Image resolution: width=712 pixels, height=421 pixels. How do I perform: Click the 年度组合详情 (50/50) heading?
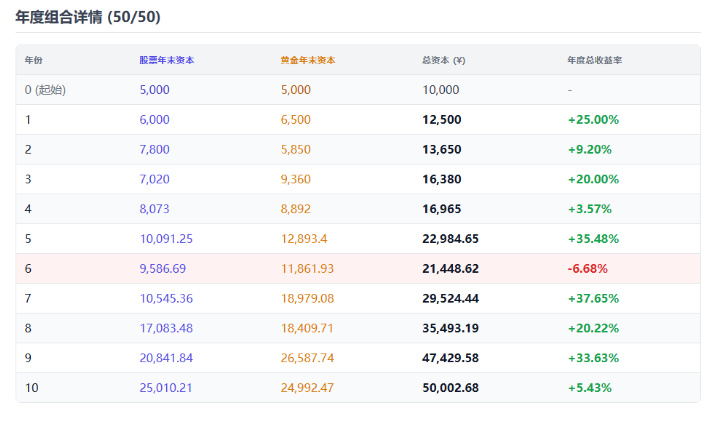tap(88, 17)
